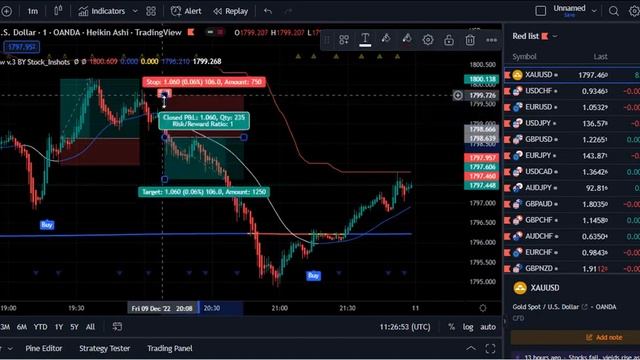The height and width of the screenshot is (360, 640).
Task: Open drawing settings gear in floating toolbar
Action: point(428,40)
